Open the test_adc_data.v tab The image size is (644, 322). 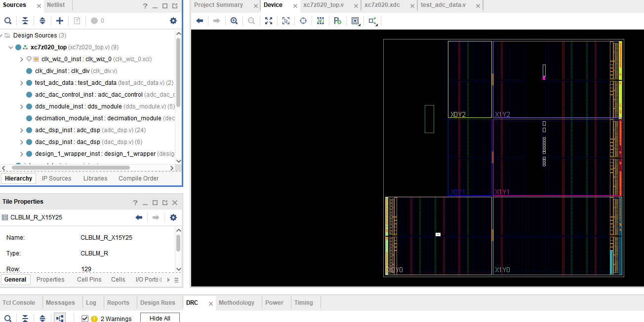coord(443,5)
